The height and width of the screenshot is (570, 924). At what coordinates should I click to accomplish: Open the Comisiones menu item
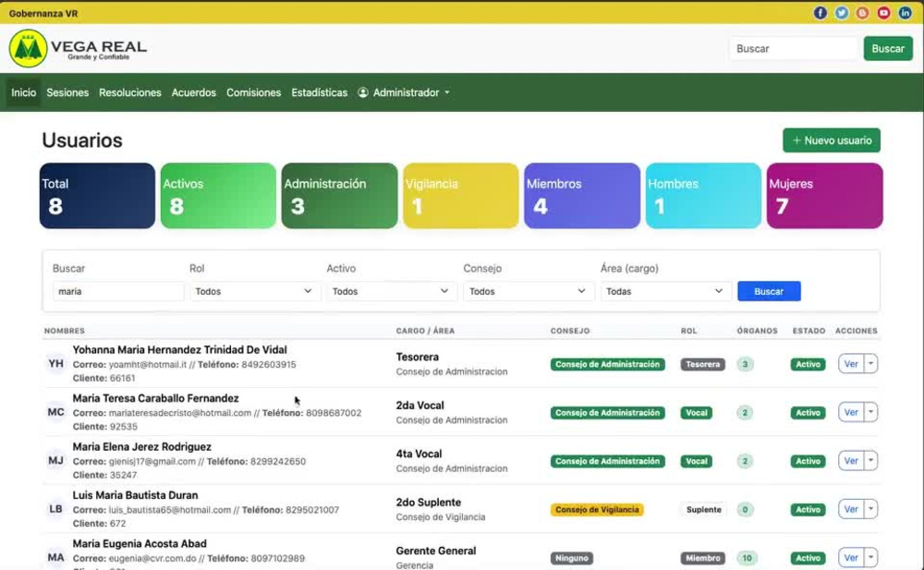coord(253,92)
